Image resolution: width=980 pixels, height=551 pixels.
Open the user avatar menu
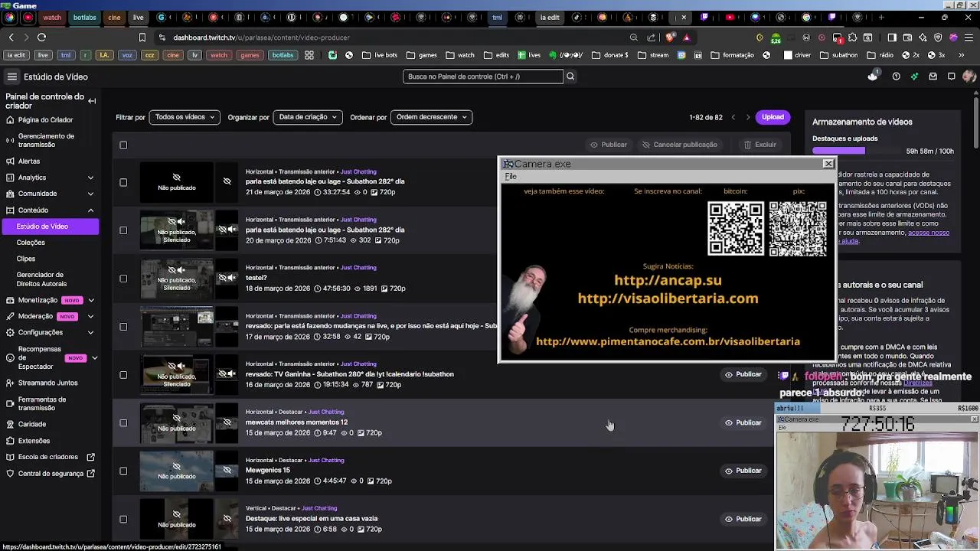pyautogui.click(x=969, y=77)
